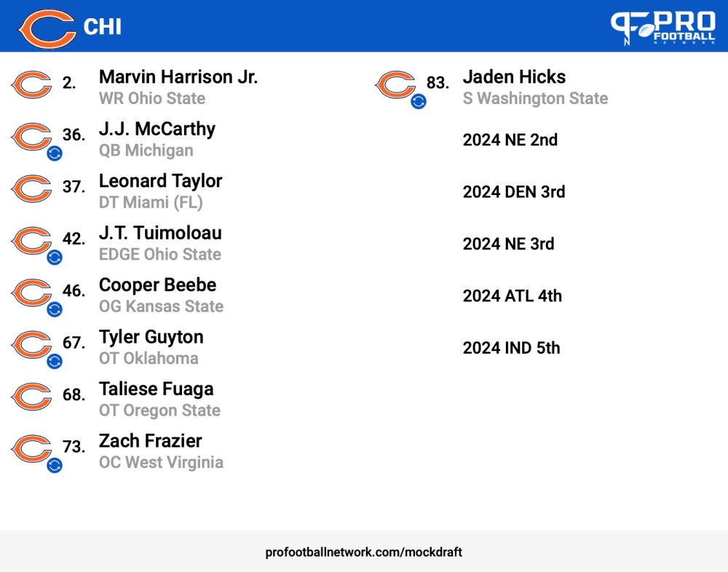
Task: Open the profootballnetwork.com/mockdraft link
Action: pos(363,552)
